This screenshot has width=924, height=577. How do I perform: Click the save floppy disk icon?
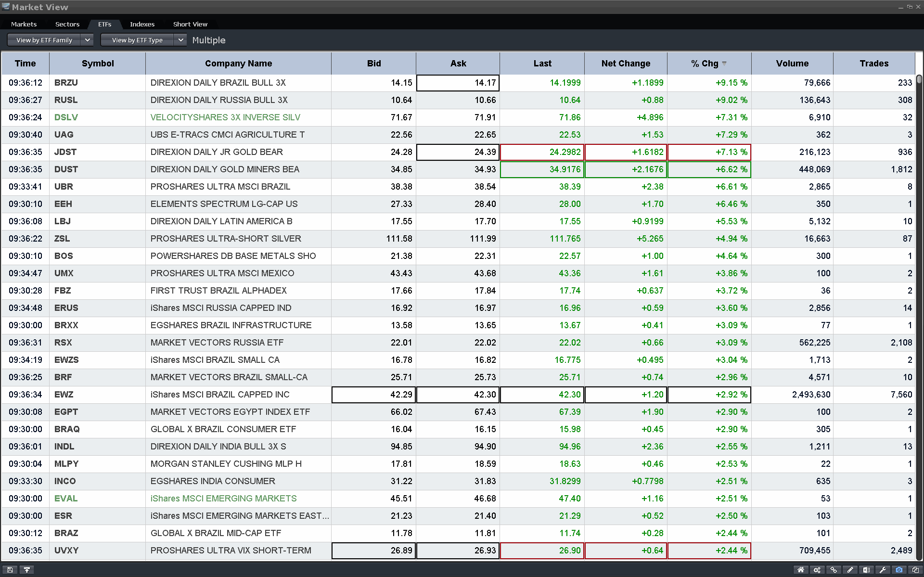point(10,570)
